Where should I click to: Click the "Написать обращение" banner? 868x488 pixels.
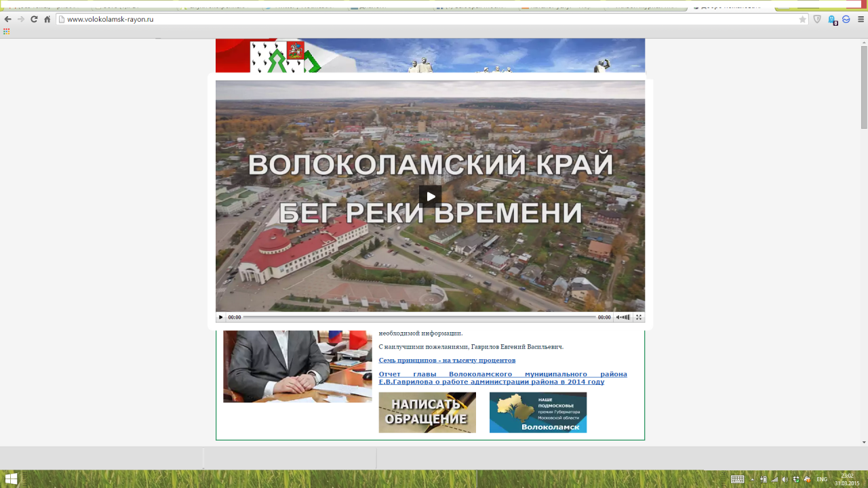[x=427, y=412]
